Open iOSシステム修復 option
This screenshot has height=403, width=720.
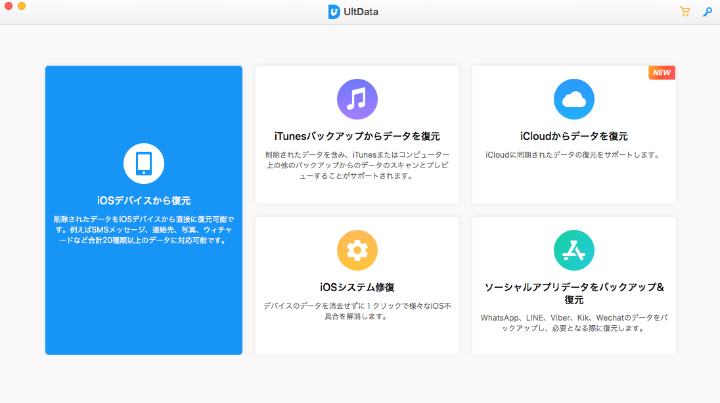click(357, 287)
